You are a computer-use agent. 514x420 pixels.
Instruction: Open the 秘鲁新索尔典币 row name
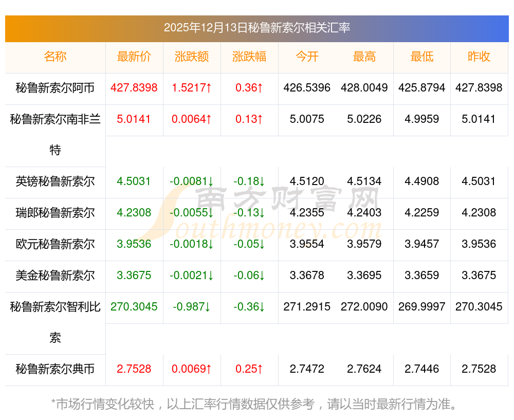[55, 369]
